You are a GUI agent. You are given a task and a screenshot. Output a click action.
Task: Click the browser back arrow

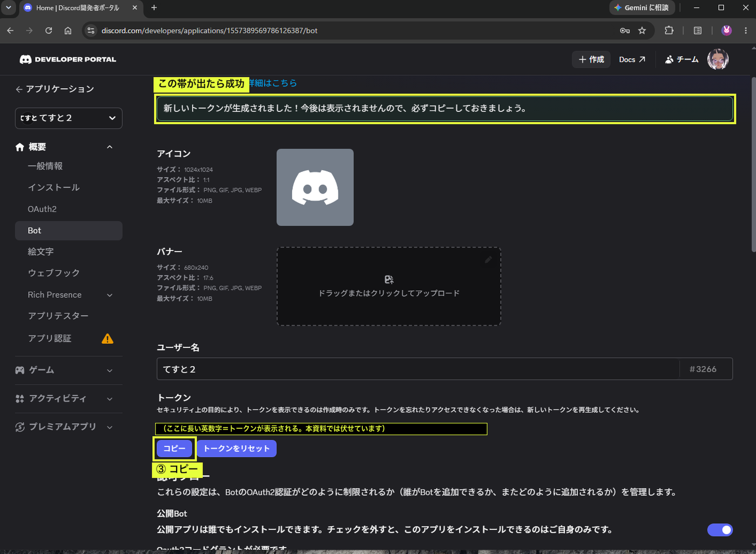point(10,31)
